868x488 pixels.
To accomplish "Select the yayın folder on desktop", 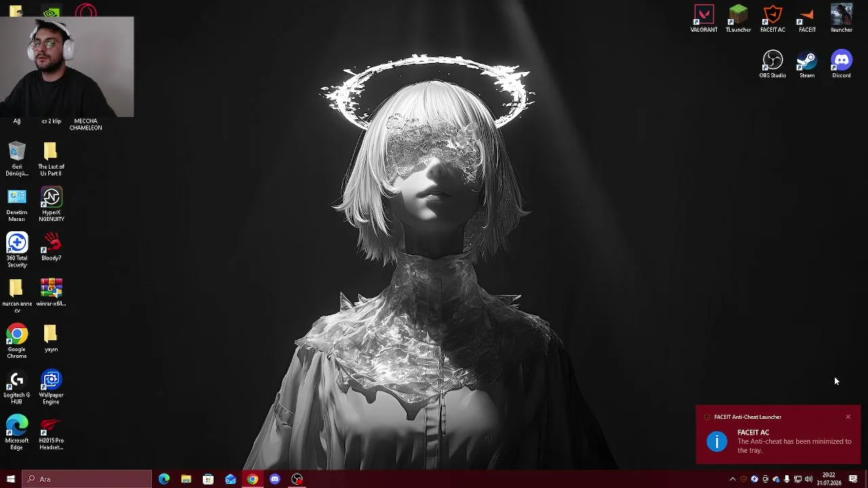I will pos(51,338).
